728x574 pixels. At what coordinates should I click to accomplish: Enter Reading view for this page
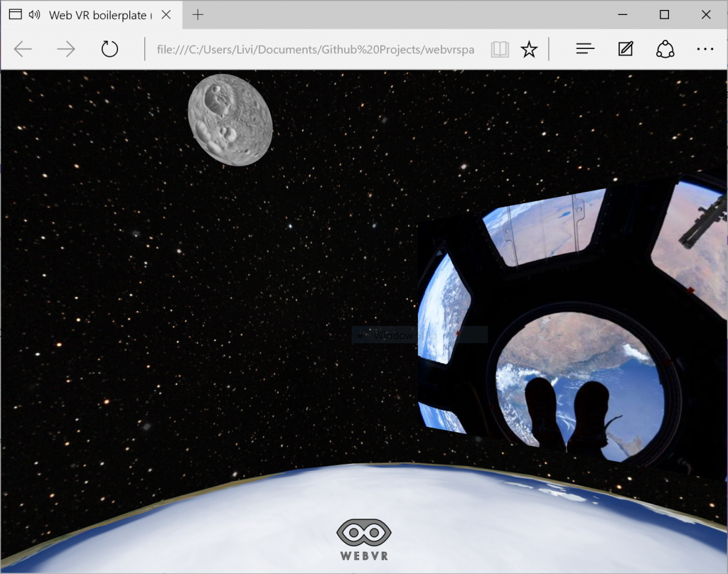(500, 48)
